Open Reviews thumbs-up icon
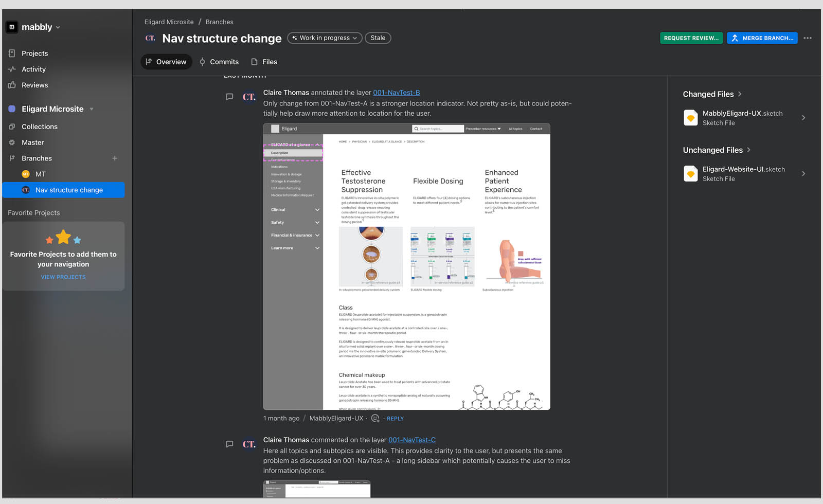Viewport: 823px width, 504px height. tap(12, 85)
